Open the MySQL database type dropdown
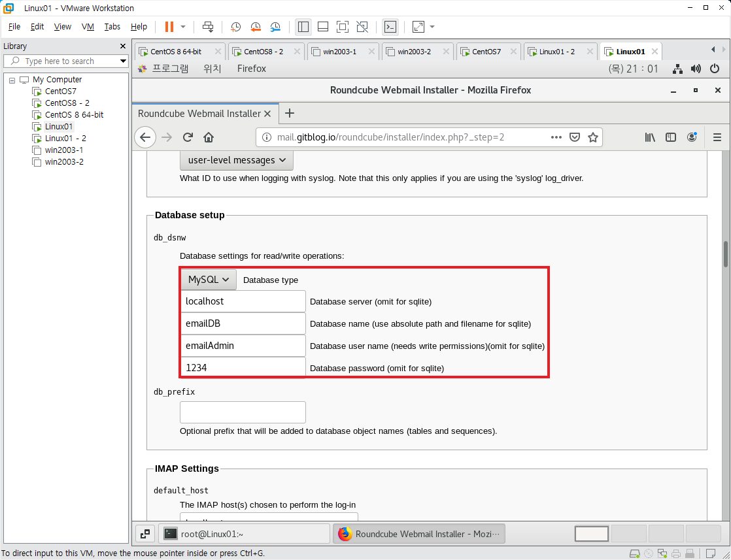This screenshot has width=731, height=560. click(209, 280)
